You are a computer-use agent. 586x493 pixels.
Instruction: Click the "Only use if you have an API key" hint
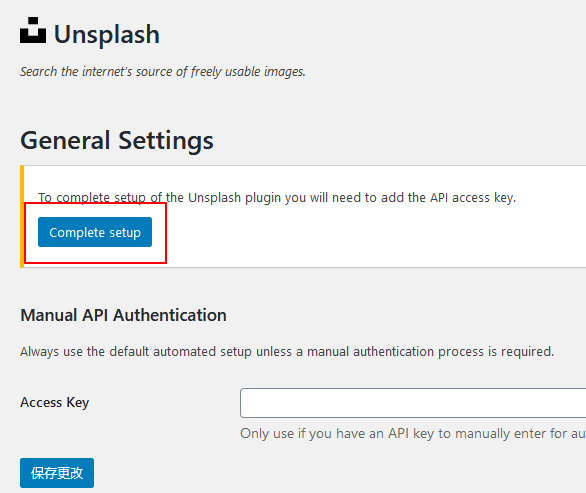click(x=413, y=434)
